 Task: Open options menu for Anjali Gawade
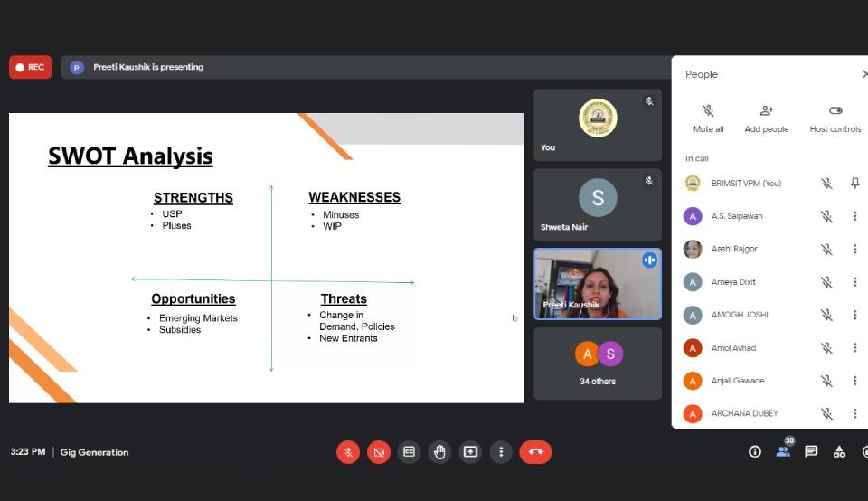pos(854,381)
